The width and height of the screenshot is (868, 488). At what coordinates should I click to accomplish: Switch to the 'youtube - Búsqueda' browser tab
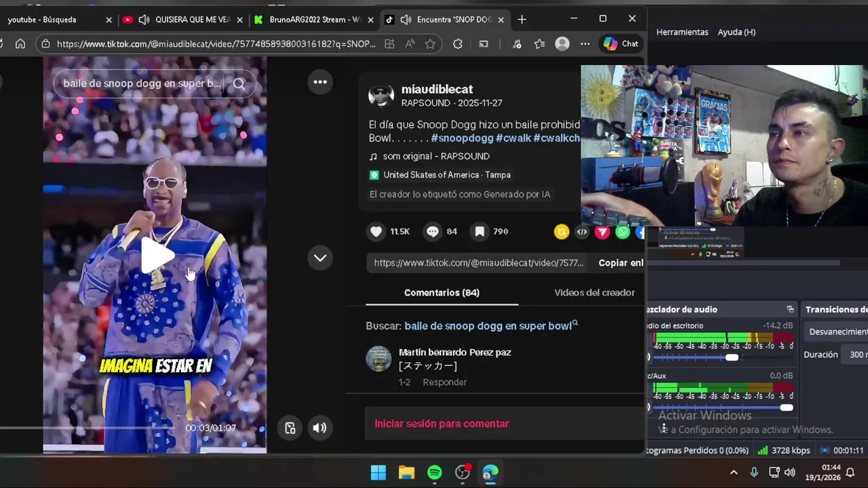point(42,20)
